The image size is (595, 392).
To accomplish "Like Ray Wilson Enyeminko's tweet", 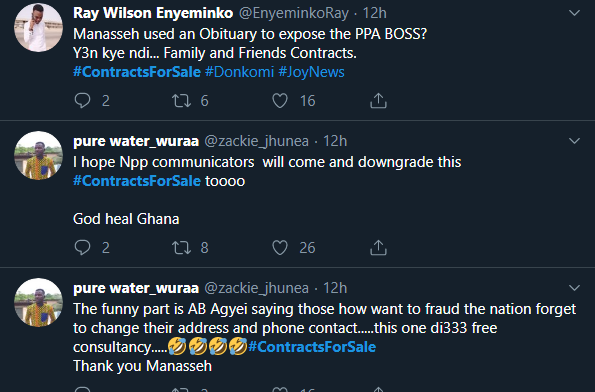I will (x=280, y=101).
